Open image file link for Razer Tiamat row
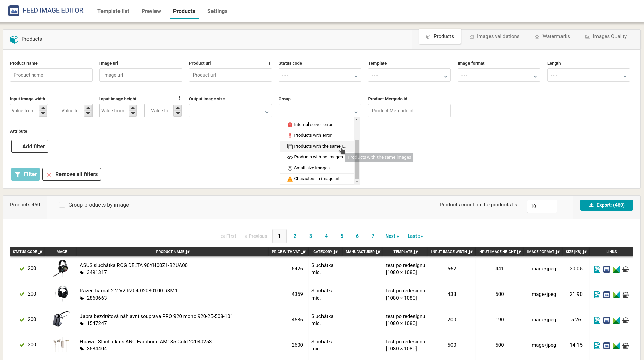The image size is (644, 360). [x=597, y=295]
